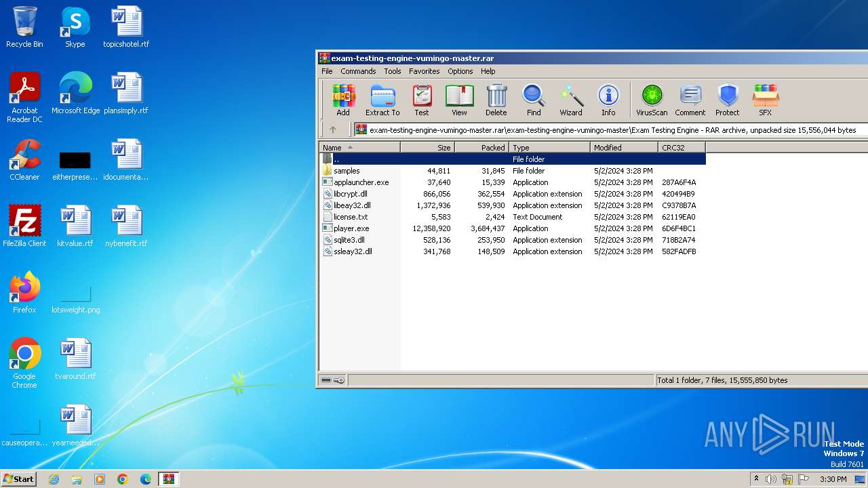
Task: Click the WinRAR taskbar button
Action: pos(168,479)
